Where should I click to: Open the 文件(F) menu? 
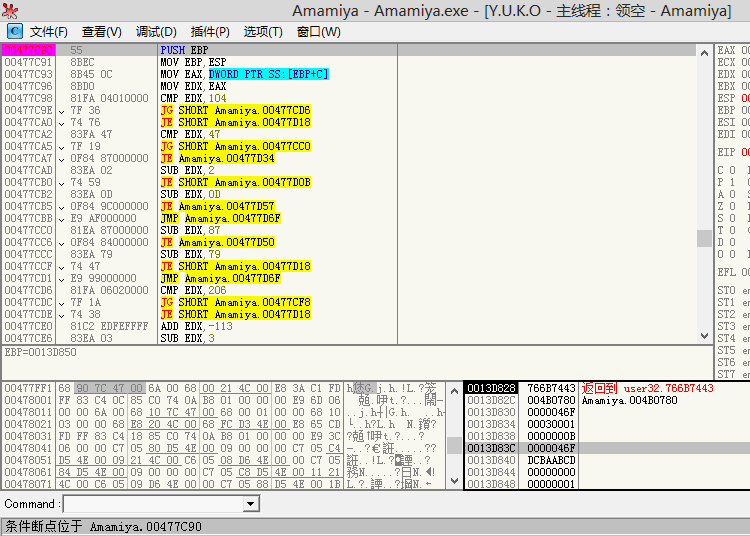click(x=48, y=32)
